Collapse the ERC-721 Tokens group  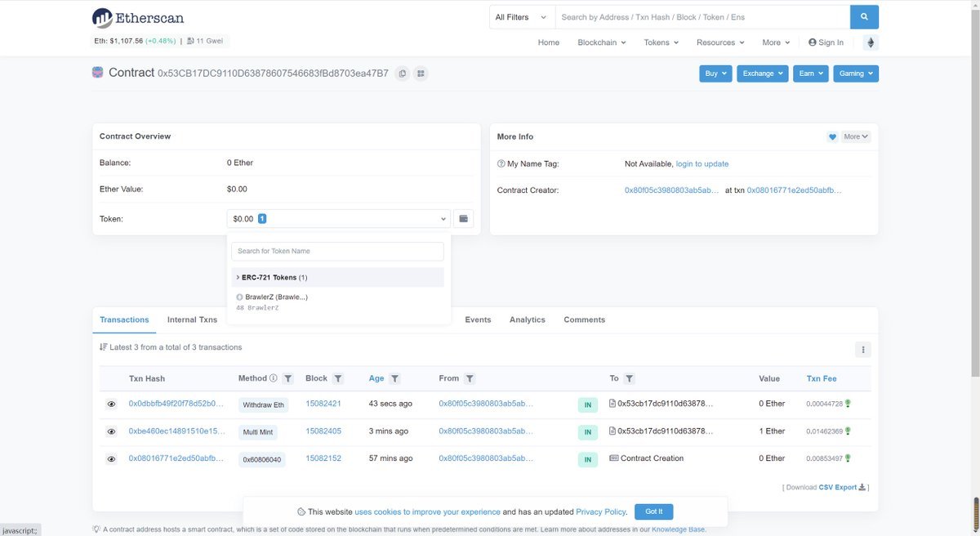point(337,278)
